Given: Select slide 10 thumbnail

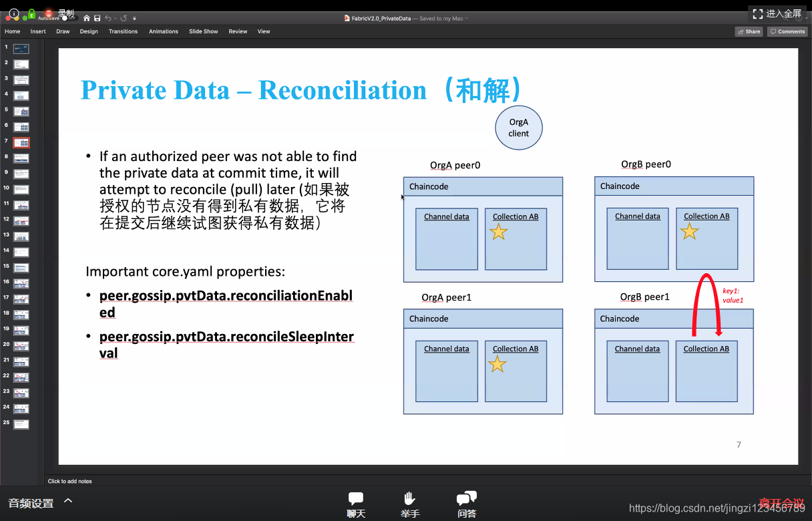Looking at the screenshot, I should point(21,190).
